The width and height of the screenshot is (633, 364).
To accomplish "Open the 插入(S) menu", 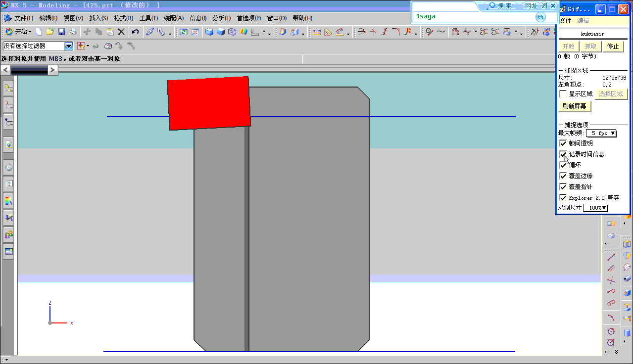I will [x=98, y=18].
